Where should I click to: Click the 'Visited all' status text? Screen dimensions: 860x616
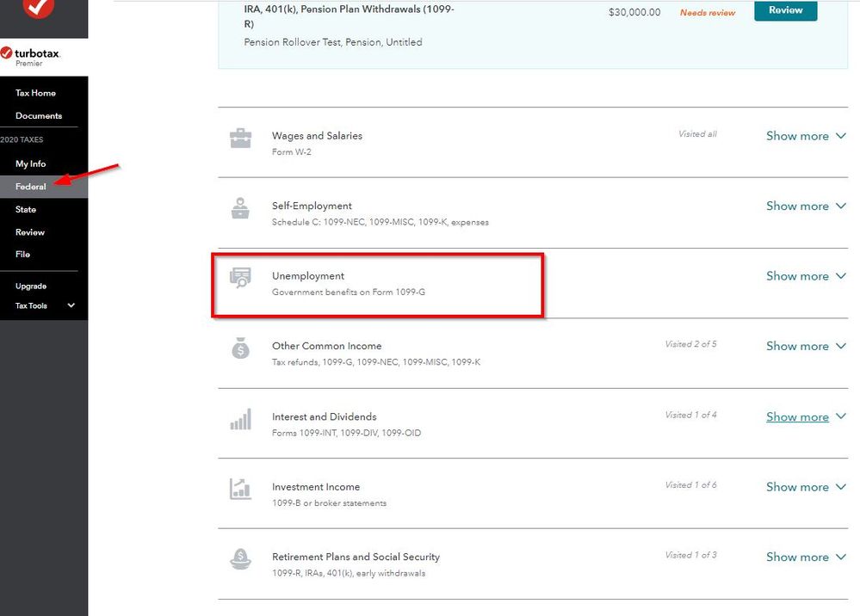tap(697, 133)
